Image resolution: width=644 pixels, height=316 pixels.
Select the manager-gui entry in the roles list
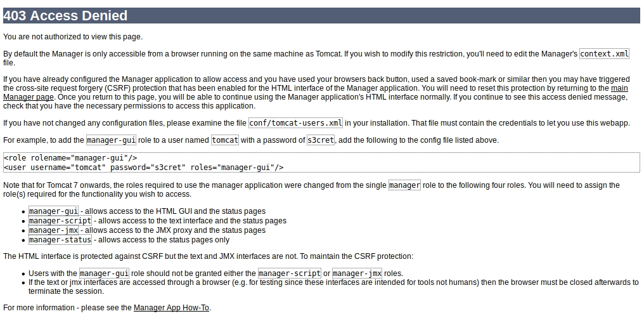pyautogui.click(x=53, y=211)
